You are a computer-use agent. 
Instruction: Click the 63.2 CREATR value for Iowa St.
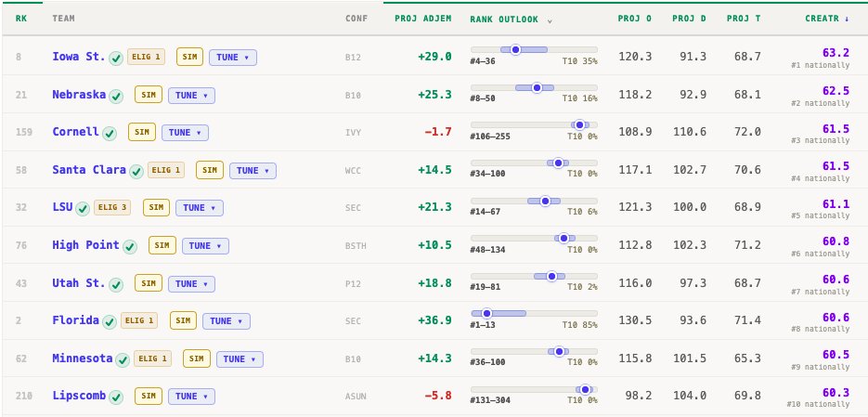[836, 53]
